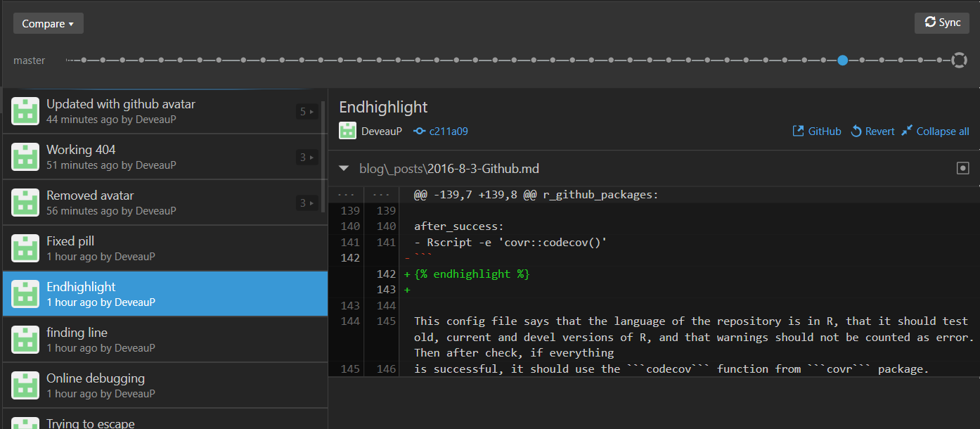Viewport: 980px width, 429px height.
Task: Select the highlighted blue commit dot on timeline
Action: [842, 60]
